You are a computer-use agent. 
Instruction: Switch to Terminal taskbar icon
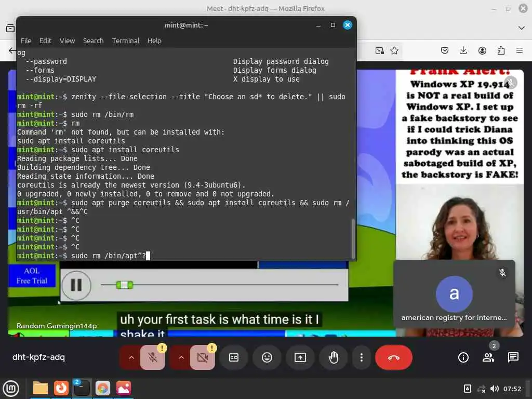pos(82,388)
